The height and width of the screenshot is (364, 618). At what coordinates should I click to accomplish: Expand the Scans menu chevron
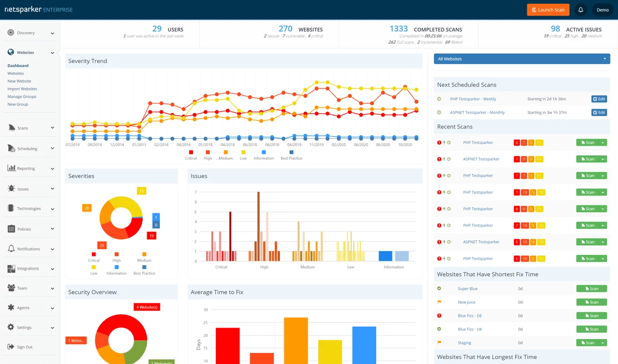pos(52,128)
